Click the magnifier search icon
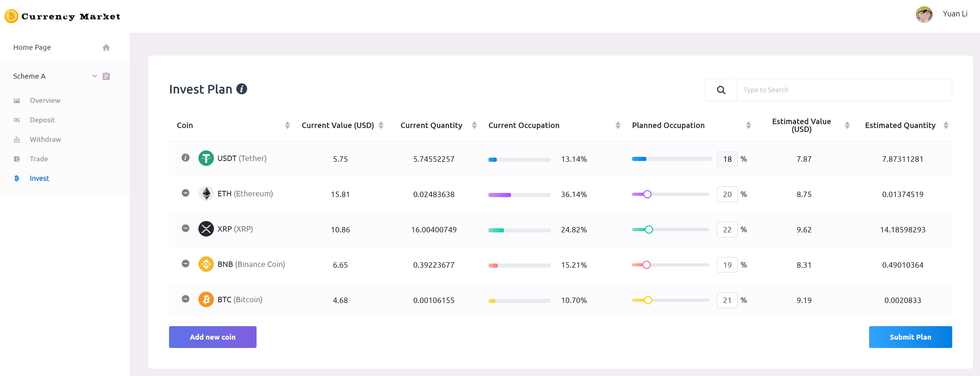 pos(721,90)
